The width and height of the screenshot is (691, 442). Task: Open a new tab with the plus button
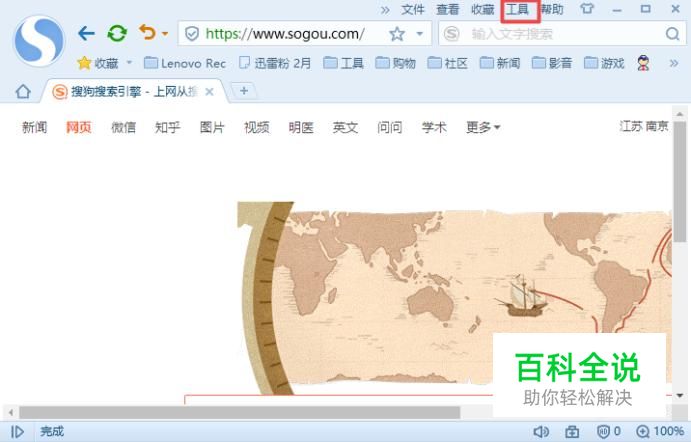pyautogui.click(x=244, y=91)
